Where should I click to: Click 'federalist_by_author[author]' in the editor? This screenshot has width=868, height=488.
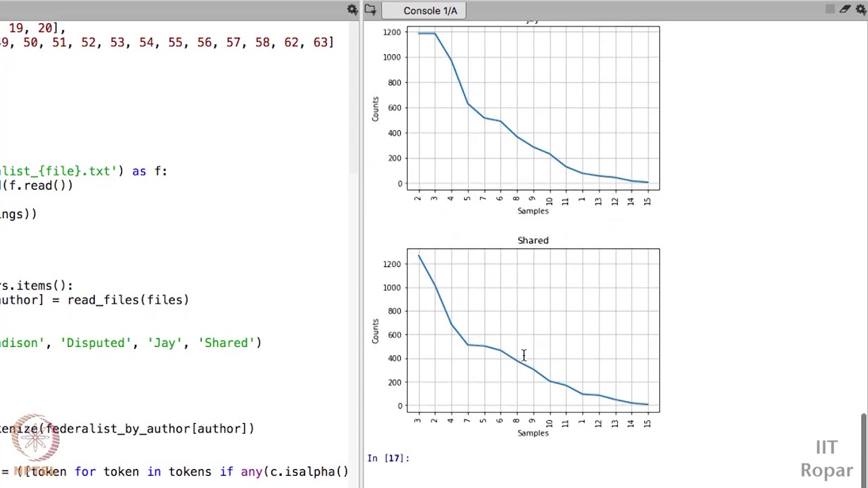click(x=147, y=428)
